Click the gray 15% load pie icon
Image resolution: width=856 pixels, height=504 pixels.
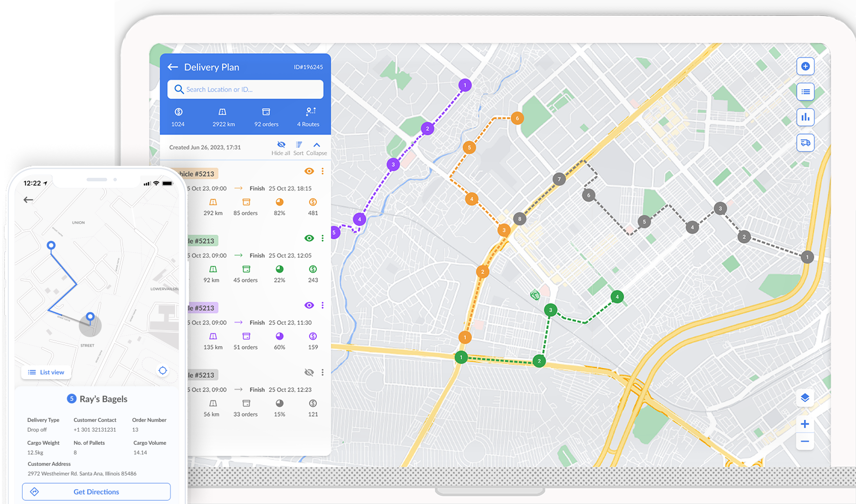(x=280, y=403)
